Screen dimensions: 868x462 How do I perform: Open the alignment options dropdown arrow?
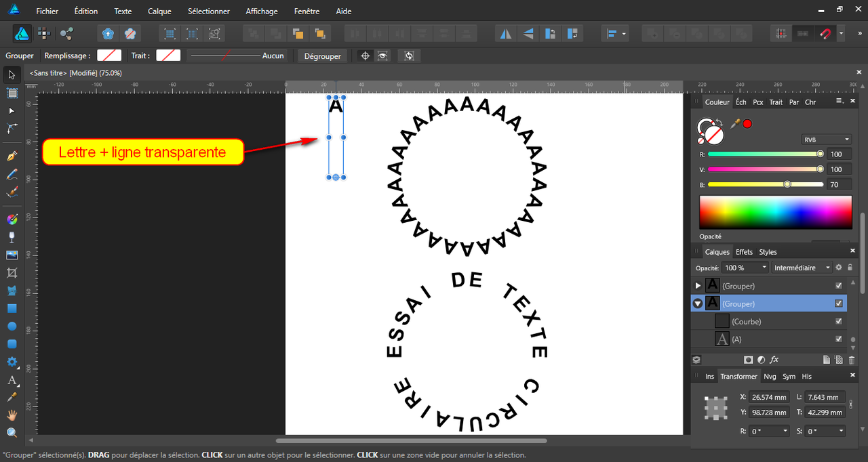[624, 33]
